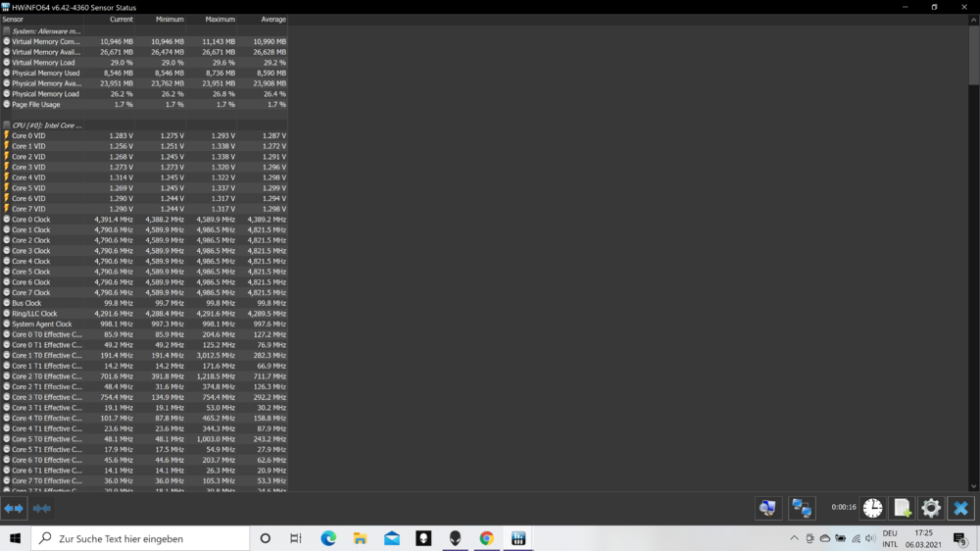
Task: Click the reset elapsed time clock icon
Action: [x=872, y=508]
